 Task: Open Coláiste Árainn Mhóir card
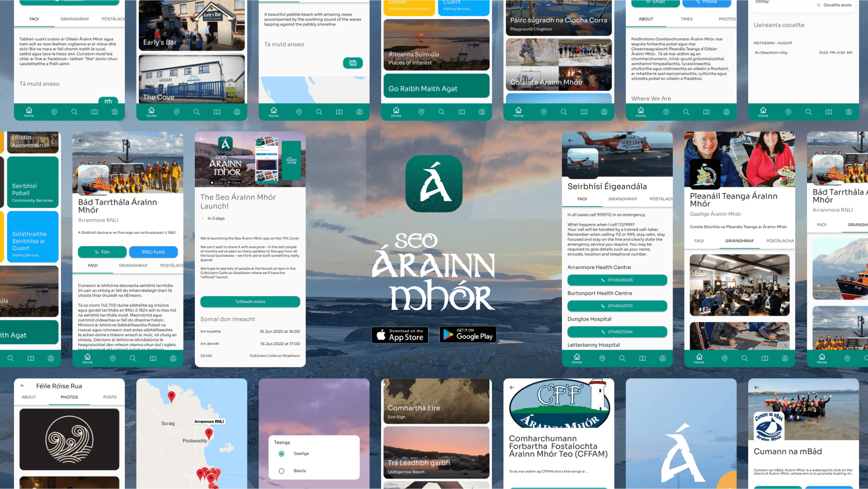coord(559,64)
